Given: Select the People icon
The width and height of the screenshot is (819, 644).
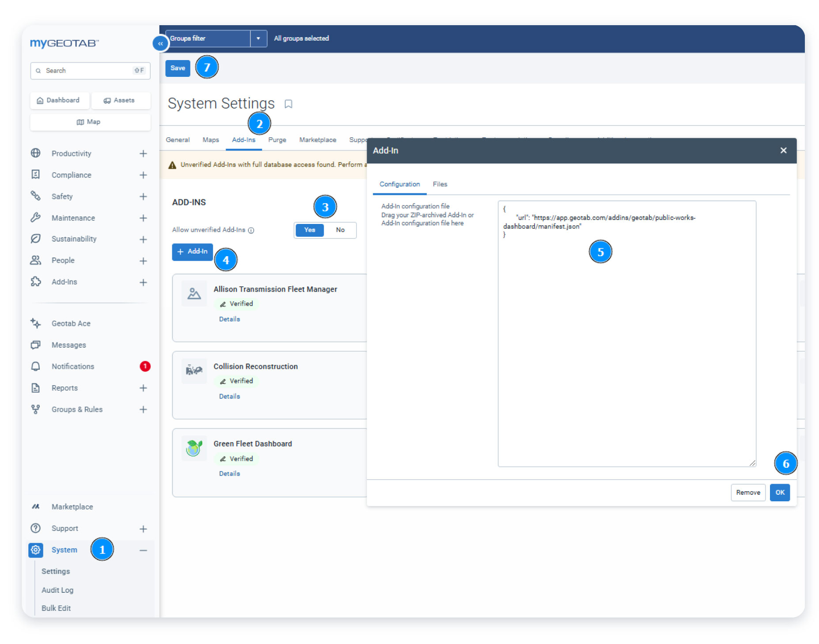Looking at the screenshot, I should [36, 260].
